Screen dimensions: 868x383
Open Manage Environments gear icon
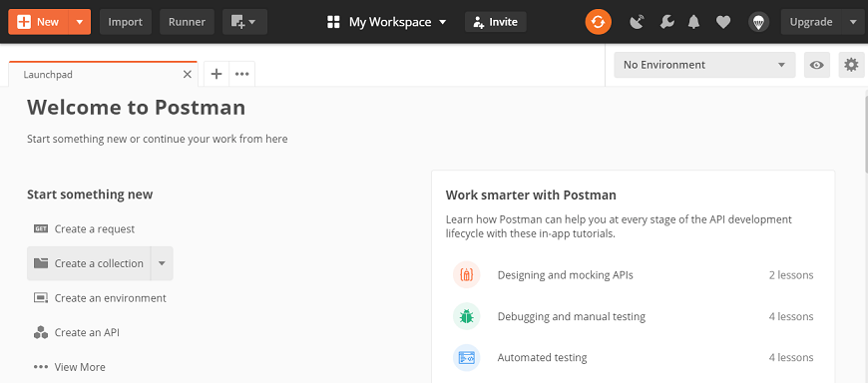[851, 65]
